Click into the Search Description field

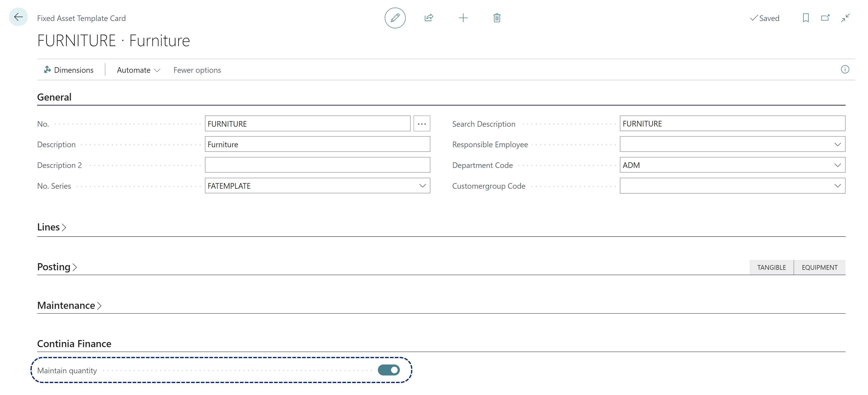pos(733,124)
